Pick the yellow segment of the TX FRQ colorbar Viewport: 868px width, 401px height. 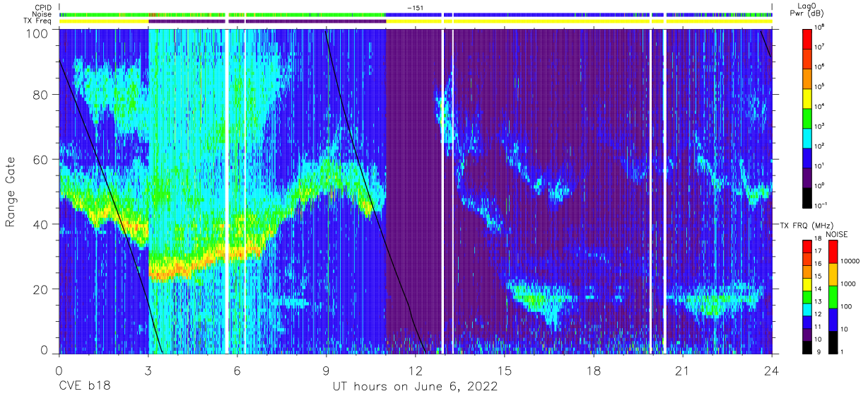[807, 284]
